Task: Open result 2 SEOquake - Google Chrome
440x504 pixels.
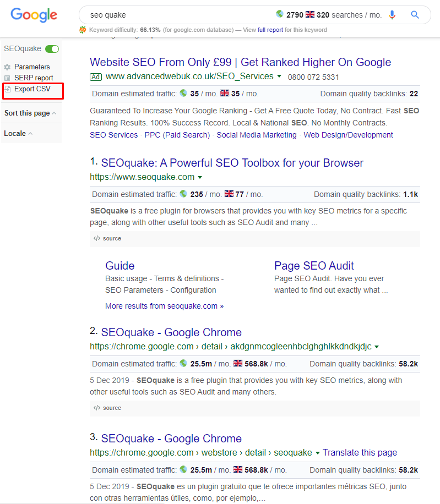Action: [x=171, y=332]
